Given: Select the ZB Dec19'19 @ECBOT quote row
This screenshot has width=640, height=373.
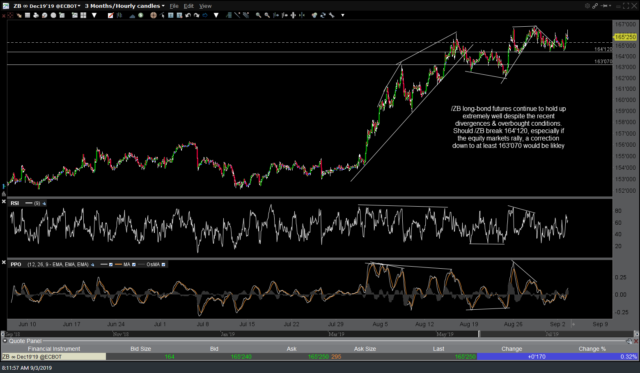Looking at the screenshot, I should click(319, 357).
